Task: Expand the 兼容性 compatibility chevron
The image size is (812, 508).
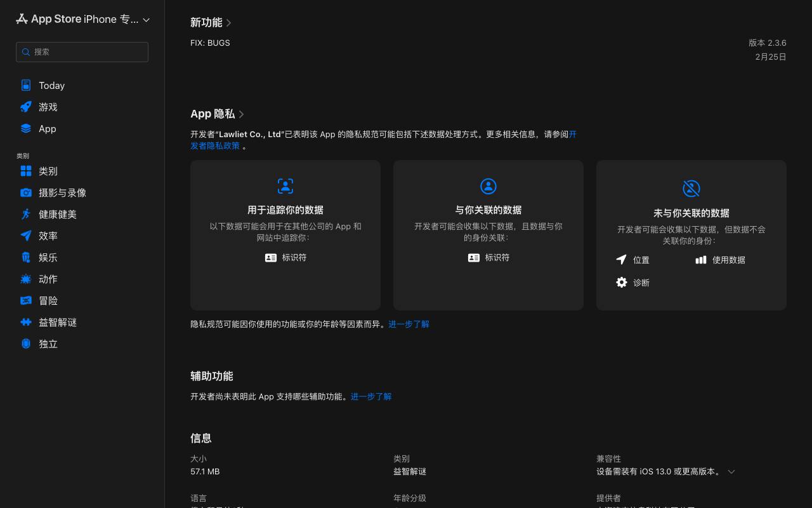Action: point(731,472)
